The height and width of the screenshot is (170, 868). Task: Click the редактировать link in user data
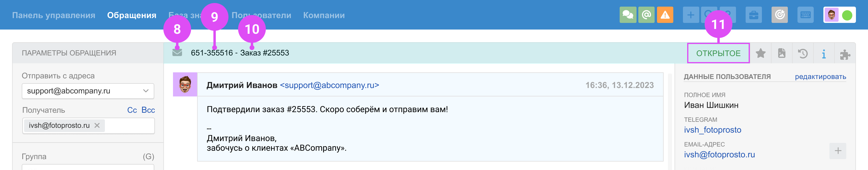pyautogui.click(x=820, y=77)
